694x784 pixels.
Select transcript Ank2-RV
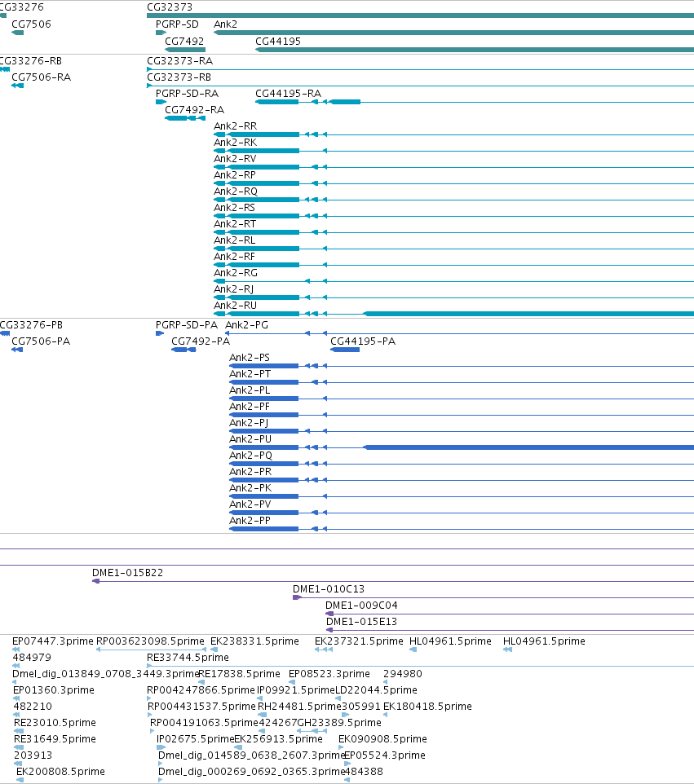(x=235, y=159)
